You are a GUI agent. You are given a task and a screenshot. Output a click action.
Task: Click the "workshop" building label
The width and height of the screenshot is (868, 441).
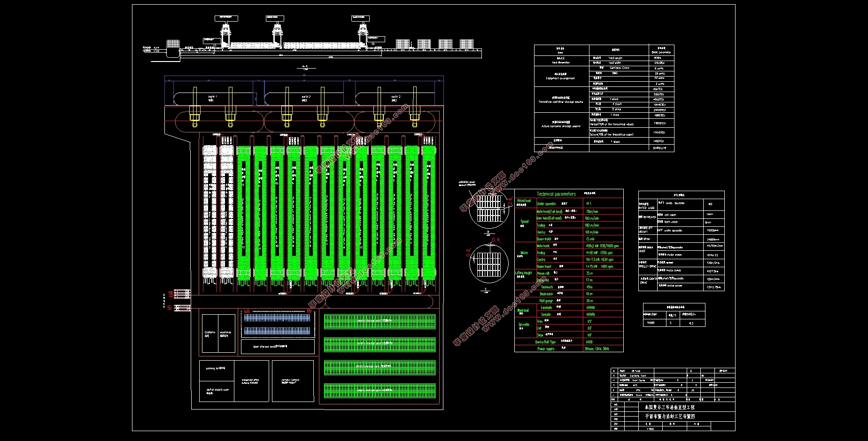225,333
